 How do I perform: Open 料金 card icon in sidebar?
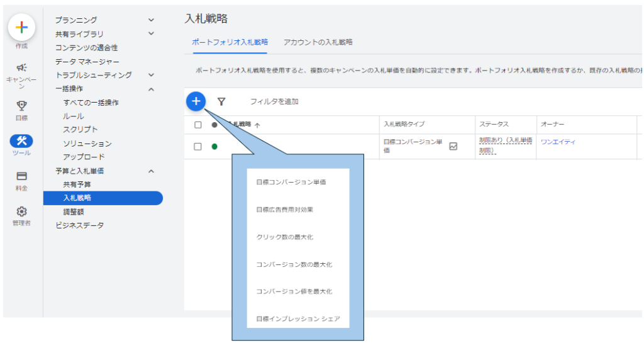21,176
